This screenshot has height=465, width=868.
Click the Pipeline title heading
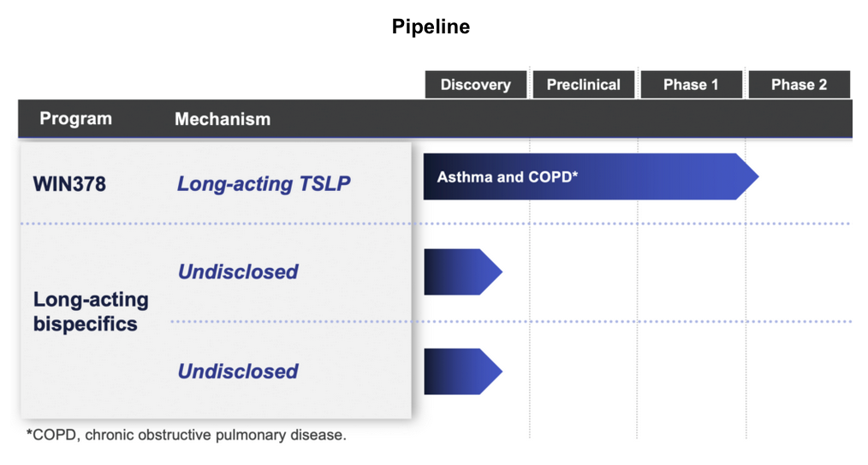(x=431, y=27)
